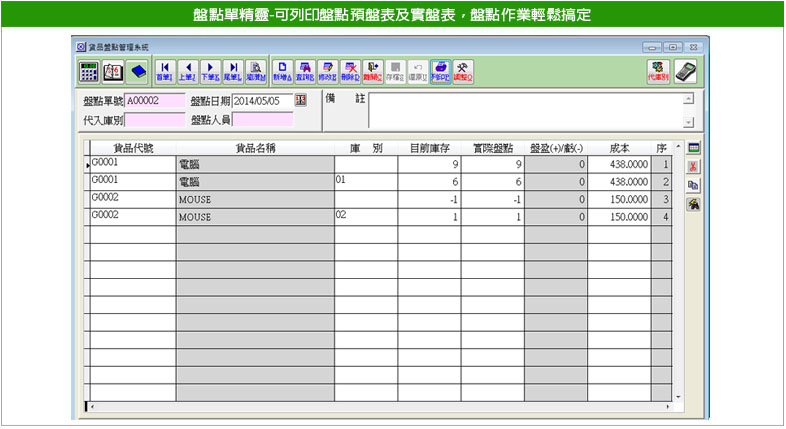Click the 新增 add-new toolbar button
This screenshot has width=786, height=429.
click(281, 71)
